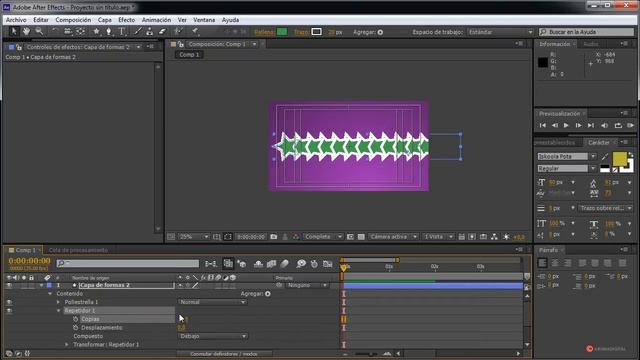The image size is (640, 360).
Task: Open the Estándar workspace dropdown
Action: tap(500, 32)
